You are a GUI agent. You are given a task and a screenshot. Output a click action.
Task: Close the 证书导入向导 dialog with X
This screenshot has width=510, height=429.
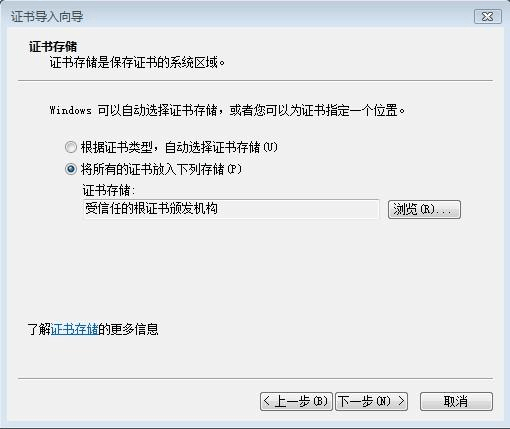tap(488, 16)
